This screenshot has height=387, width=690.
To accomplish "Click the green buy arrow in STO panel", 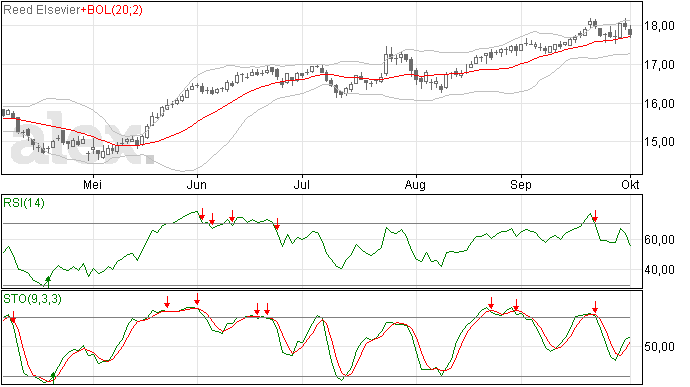I will pyautogui.click(x=53, y=377).
